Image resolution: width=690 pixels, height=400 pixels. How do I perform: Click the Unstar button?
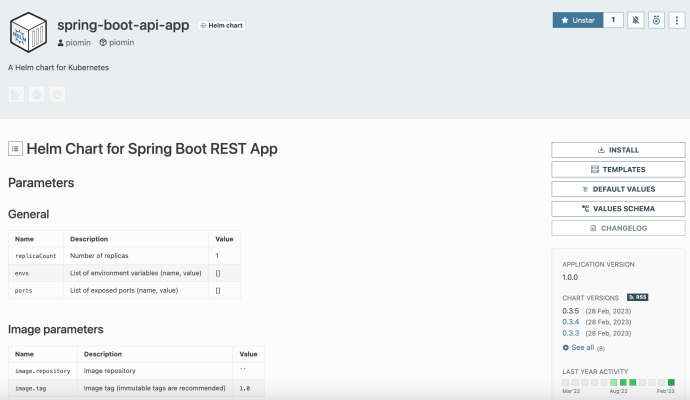click(x=577, y=20)
